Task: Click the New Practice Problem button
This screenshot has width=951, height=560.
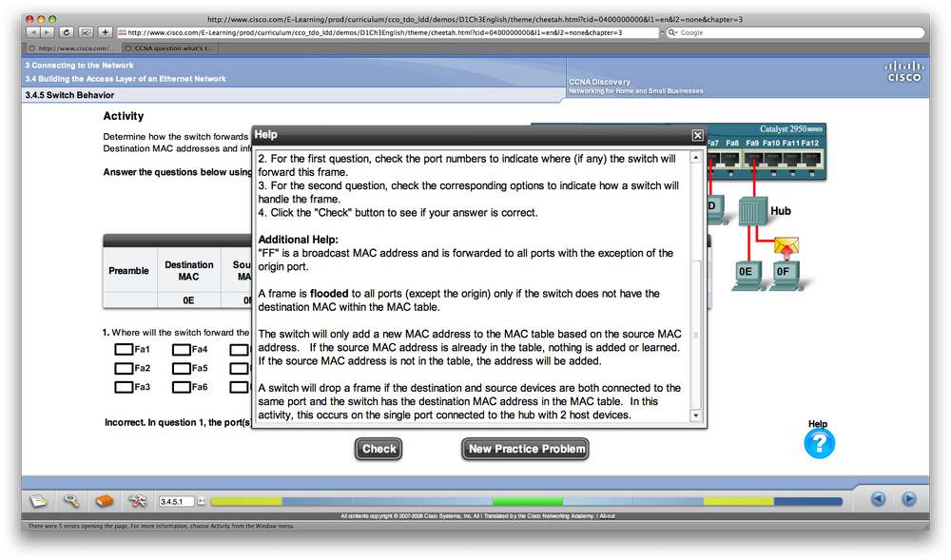Action: coord(525,449)
